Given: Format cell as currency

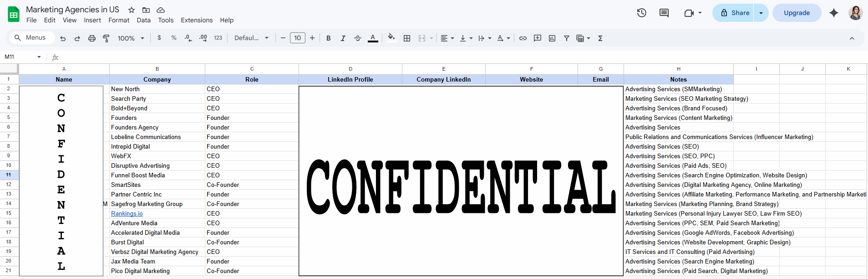Looking at the screenshot, I should [159, 38].
